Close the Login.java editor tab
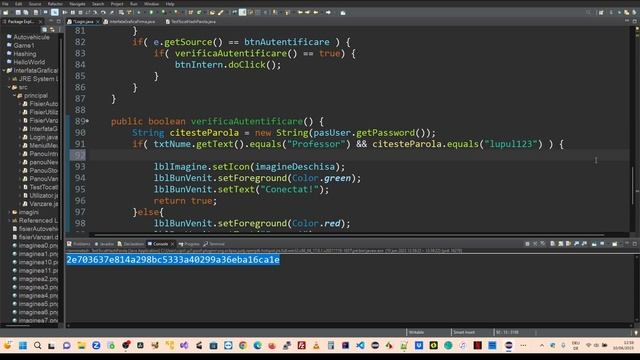Image resolution: width=640 pixels, height=360 pixels. tap(98, 22)
